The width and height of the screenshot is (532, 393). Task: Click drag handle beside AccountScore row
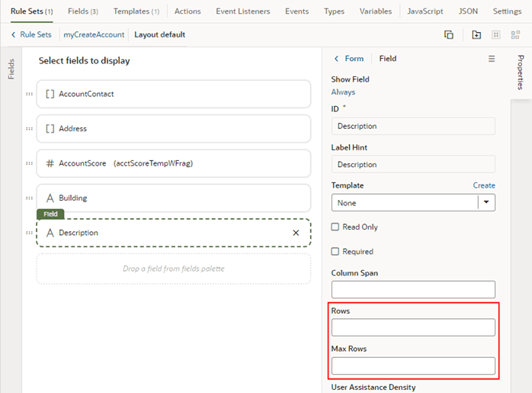30,163
